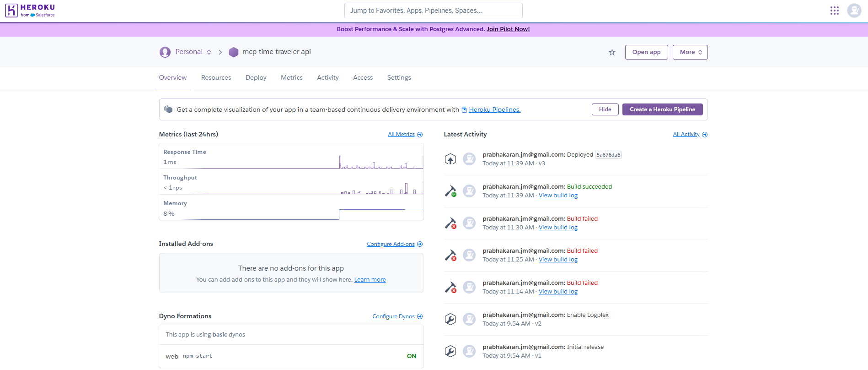Image resolution: width=868 pixels, height=370 pixels.
Task: Open Learn more about add-ons link
Action: coord(370,280)
